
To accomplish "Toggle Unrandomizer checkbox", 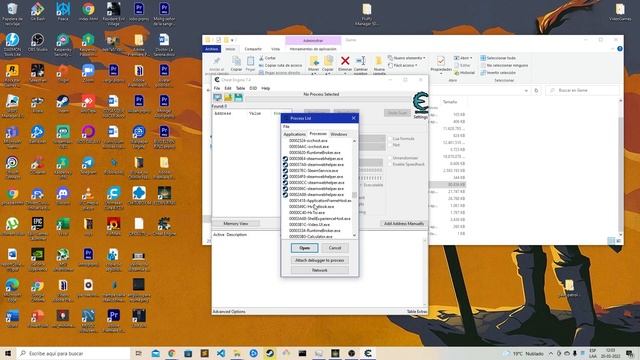I will tap(390, 158).
